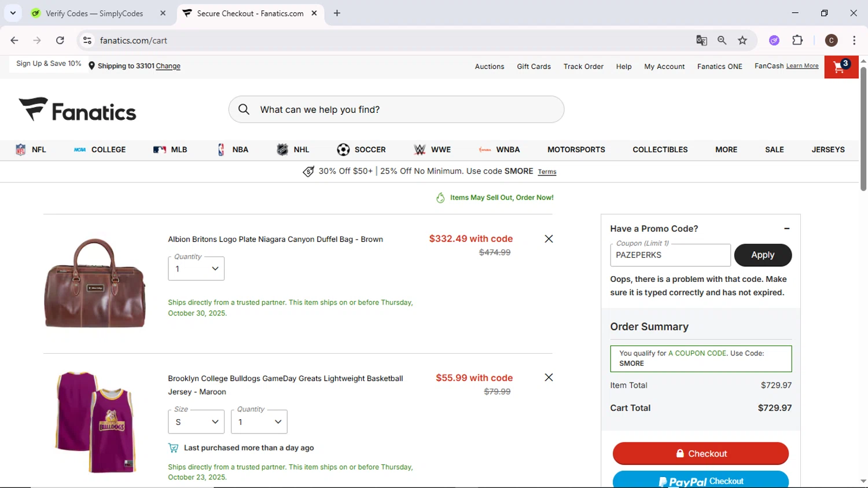The height and width of the screenshot is (488, 868).
Task: Click the purple extension icon in toolbar
Action: coord(774,41)
